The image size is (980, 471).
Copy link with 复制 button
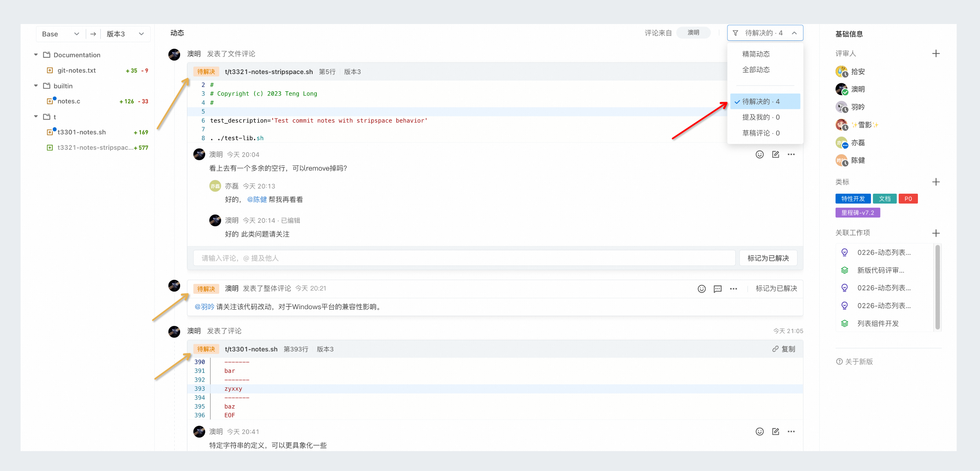tap(783, 349)
